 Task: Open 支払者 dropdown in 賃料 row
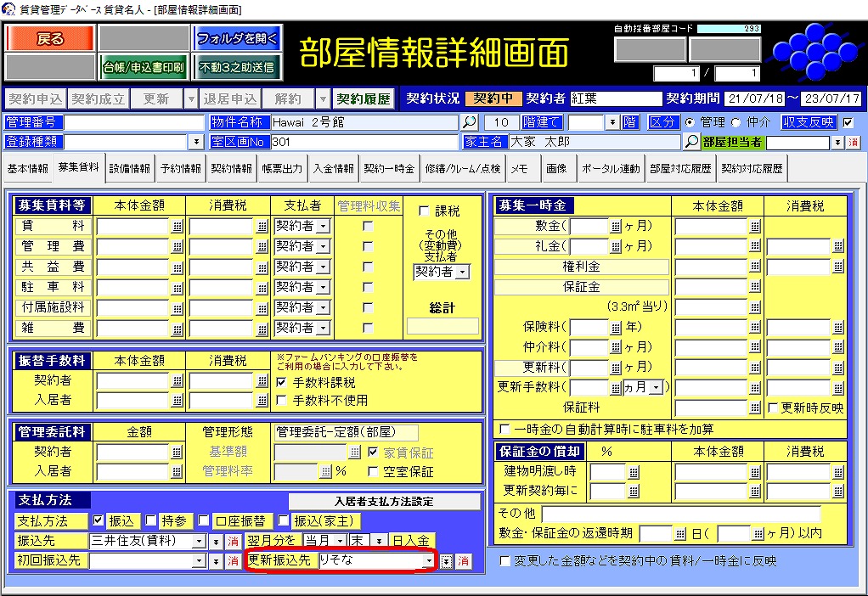[x=323, y=226]
